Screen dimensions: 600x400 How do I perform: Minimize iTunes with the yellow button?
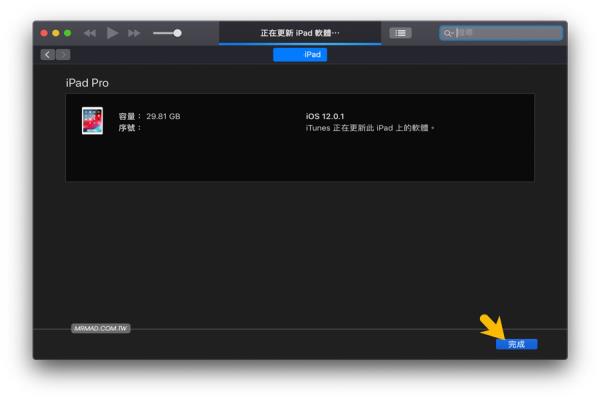point(56,33)
